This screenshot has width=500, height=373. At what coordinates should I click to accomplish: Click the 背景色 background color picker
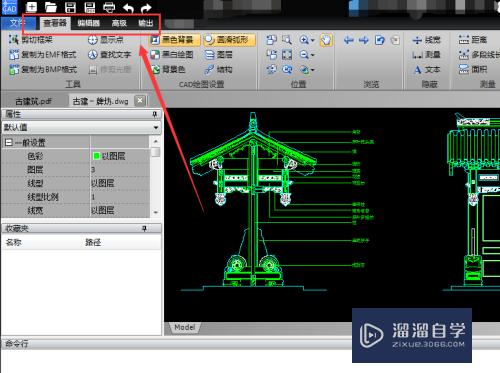pos(168,69)
